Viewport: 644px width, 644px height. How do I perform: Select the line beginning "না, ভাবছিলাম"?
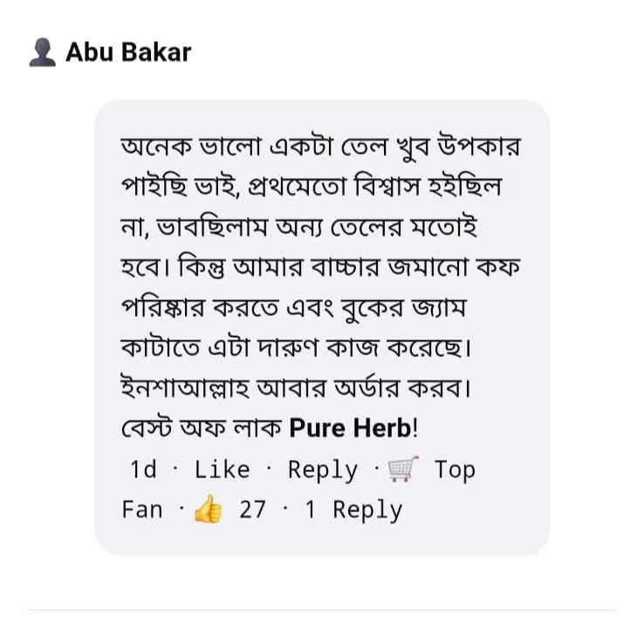click(299, 227)
